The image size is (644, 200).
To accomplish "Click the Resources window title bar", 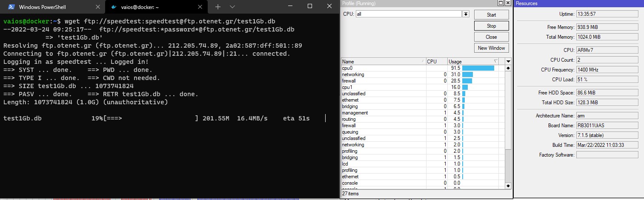I will click(x=579, y=3).
